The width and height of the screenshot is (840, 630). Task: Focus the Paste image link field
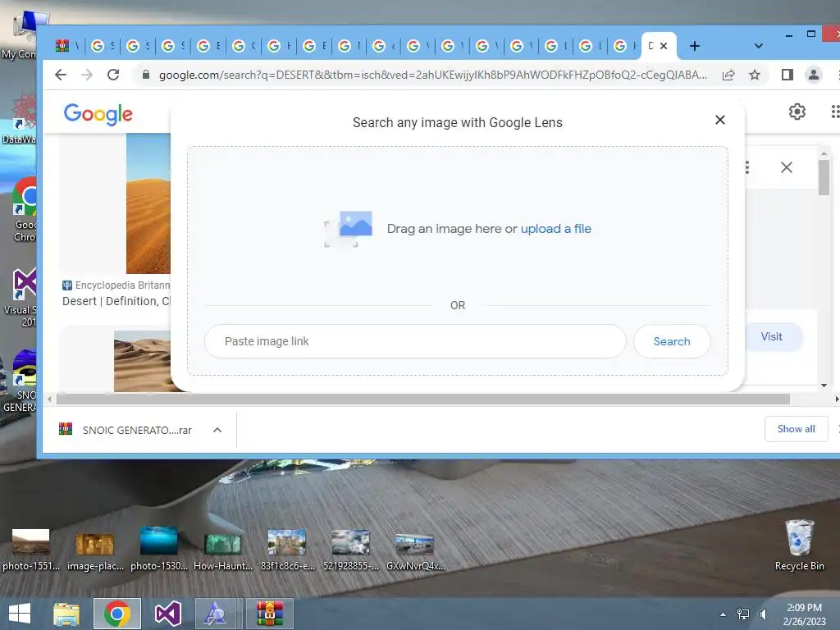pyautogui.click(x=415, y=341)
